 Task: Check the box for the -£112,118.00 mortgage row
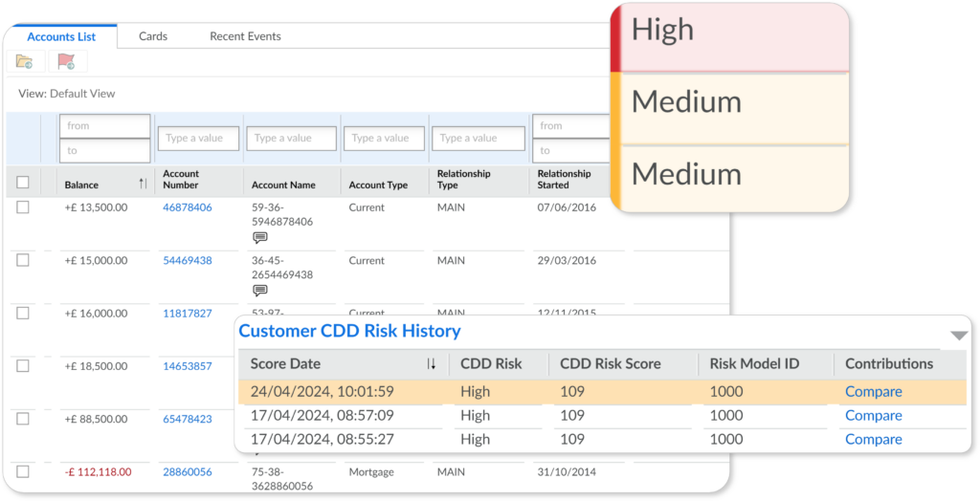click(23, 471)
